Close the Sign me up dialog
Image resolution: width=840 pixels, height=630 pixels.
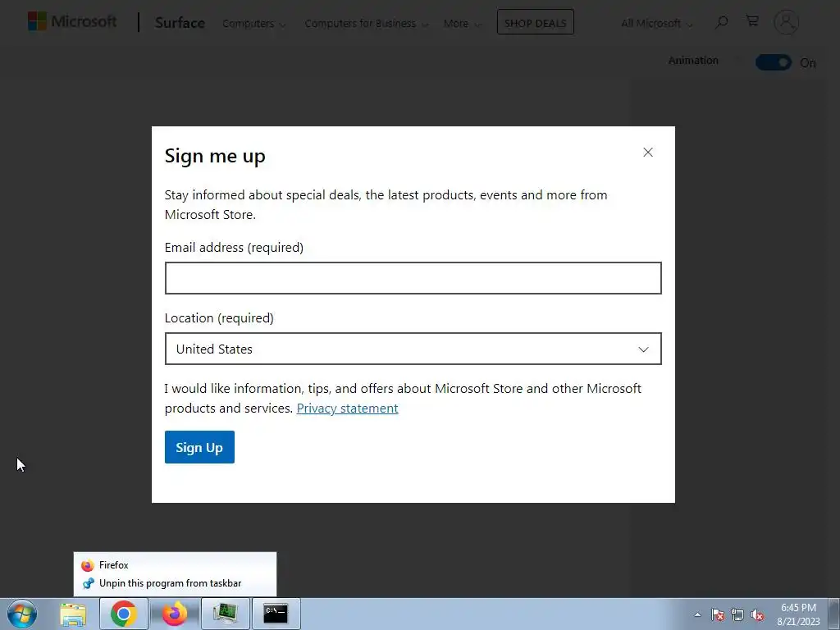click(x=648, y=152)
